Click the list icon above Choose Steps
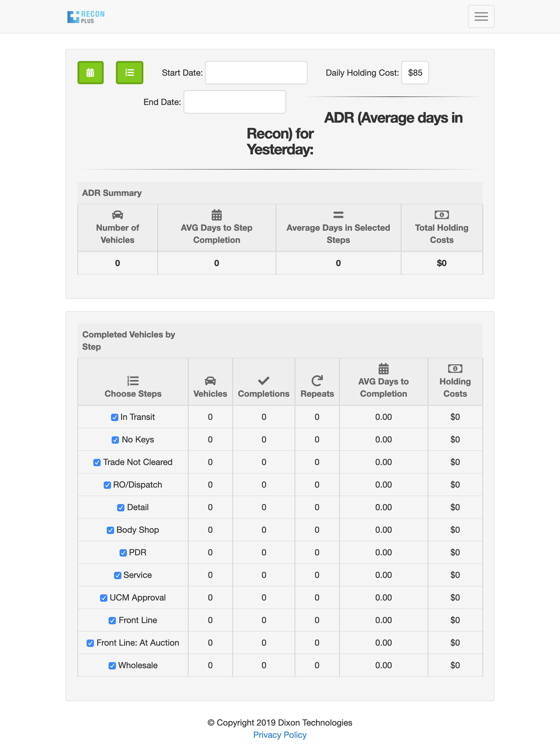 (133, 381)
